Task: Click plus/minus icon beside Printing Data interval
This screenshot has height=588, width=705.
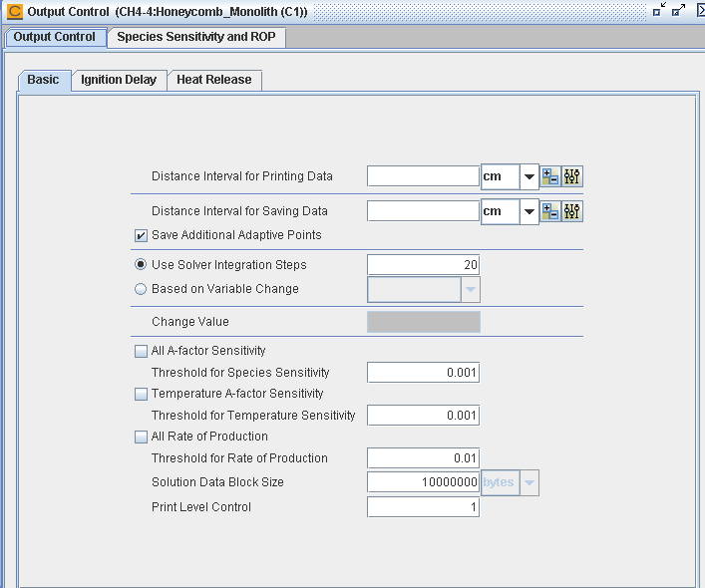Action: point(550,177)
